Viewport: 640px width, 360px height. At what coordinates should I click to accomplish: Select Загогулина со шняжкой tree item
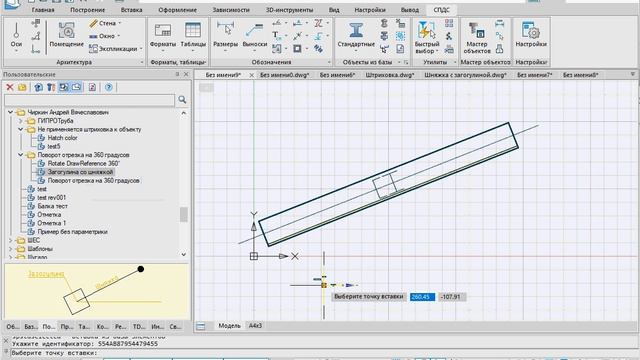pos(80,172)
